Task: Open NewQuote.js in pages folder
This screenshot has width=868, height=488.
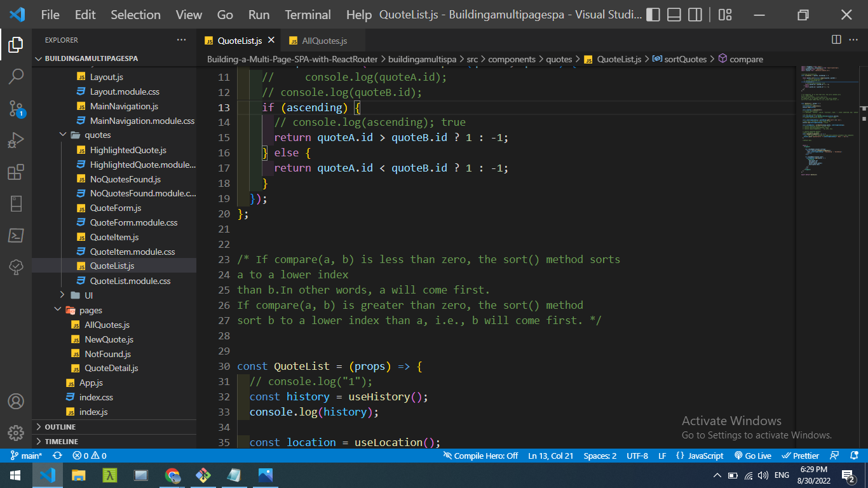Action: coord(109,339)
